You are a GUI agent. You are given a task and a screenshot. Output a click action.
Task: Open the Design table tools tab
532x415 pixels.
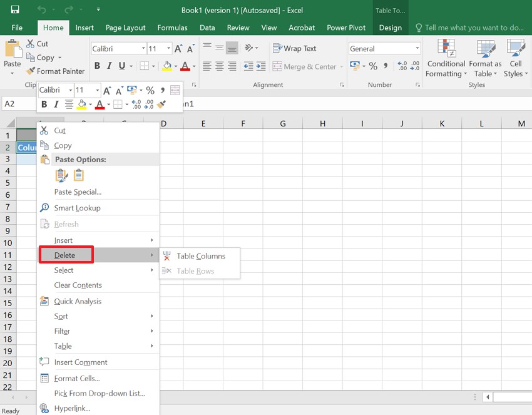pyautogui.click(x=390, y=28)
